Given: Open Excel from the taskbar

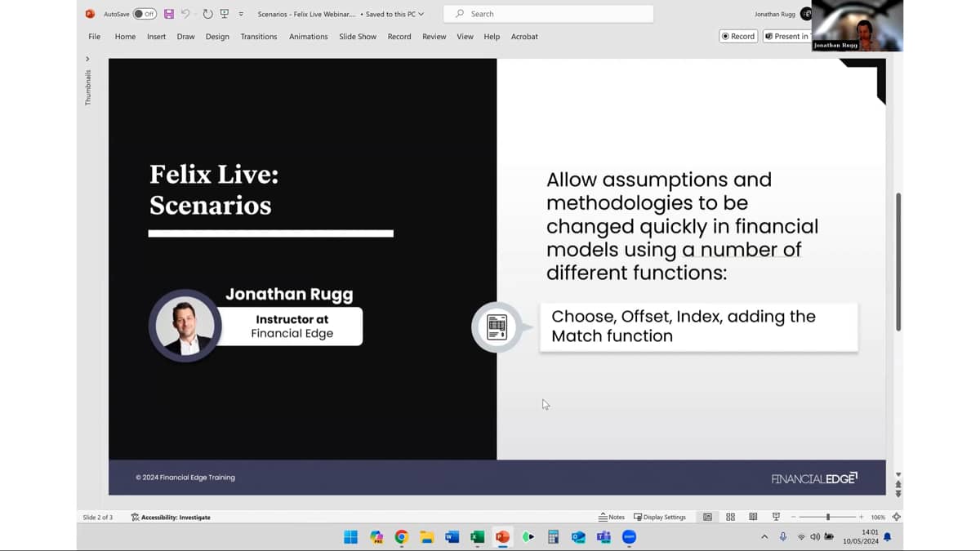Looking at the screenshot, I should (477, 536).
